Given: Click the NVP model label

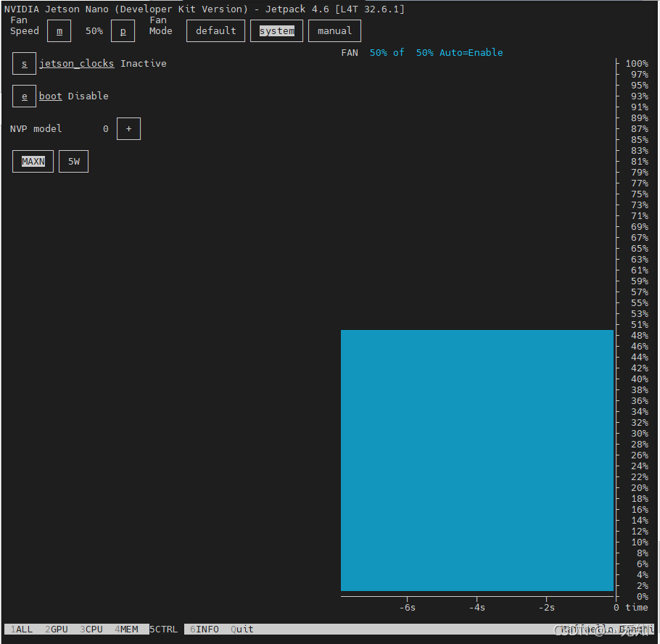Looking at the screenshot, I should [36, 129].
